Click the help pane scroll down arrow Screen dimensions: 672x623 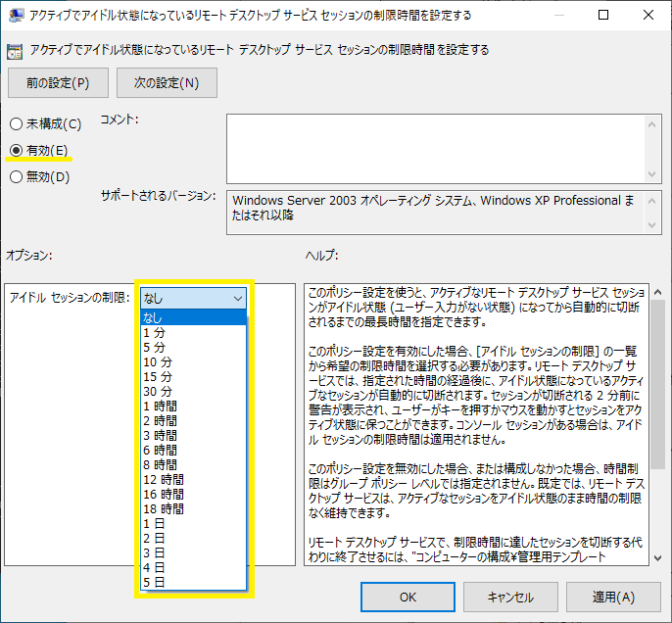[x=658, y=558]
